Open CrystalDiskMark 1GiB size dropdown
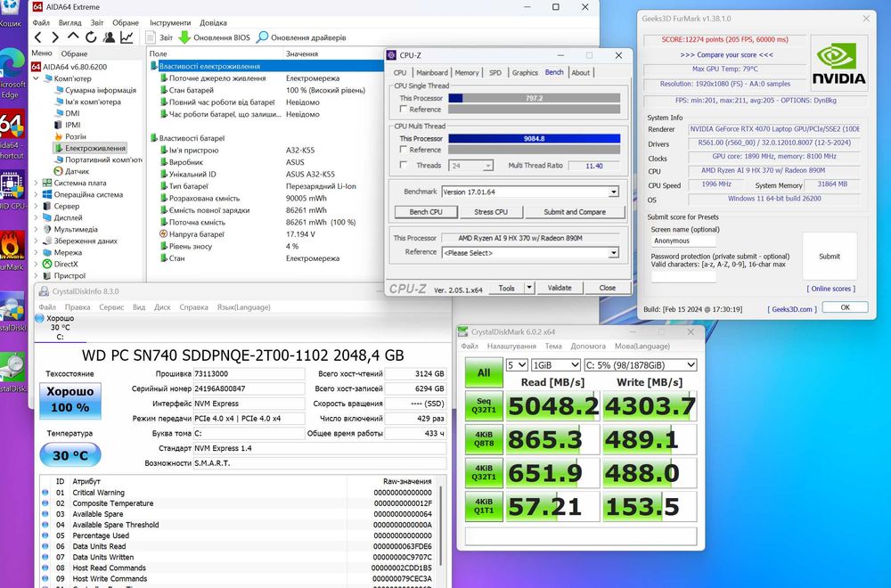The height and width of the screenshot is (588, 891). [555, 364]
